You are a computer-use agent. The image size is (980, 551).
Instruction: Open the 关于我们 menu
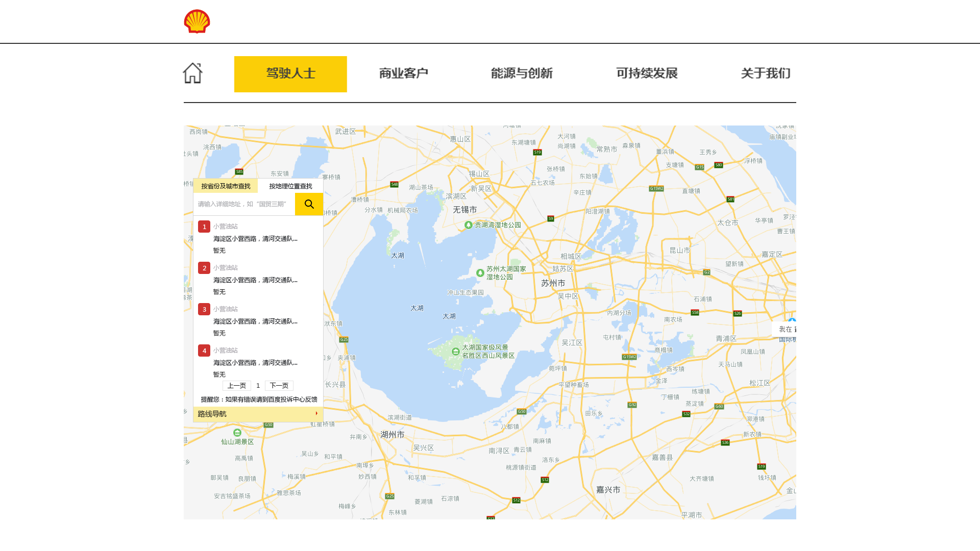(x=765, y=73)
